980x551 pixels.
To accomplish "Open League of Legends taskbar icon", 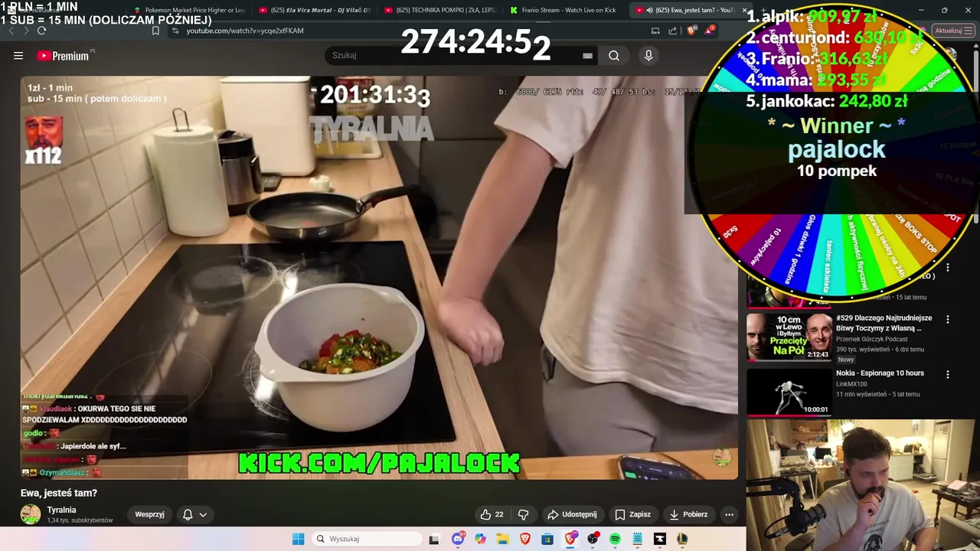I will click(682, 539).
